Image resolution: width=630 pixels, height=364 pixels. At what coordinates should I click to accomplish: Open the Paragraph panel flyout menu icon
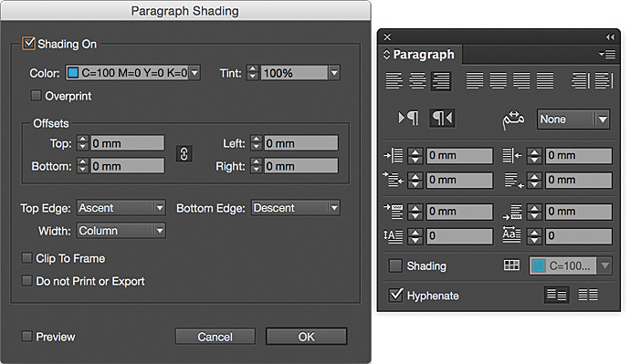(607, 54)
